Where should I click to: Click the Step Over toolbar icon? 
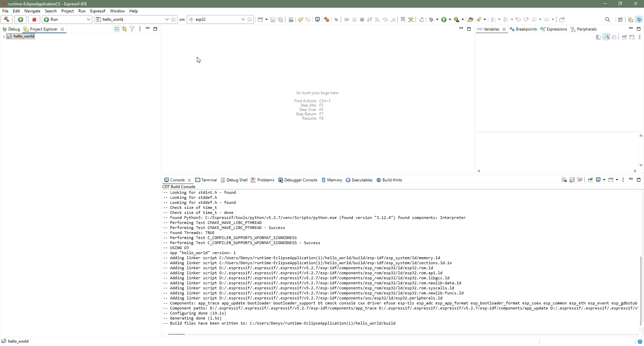point(385,20)
